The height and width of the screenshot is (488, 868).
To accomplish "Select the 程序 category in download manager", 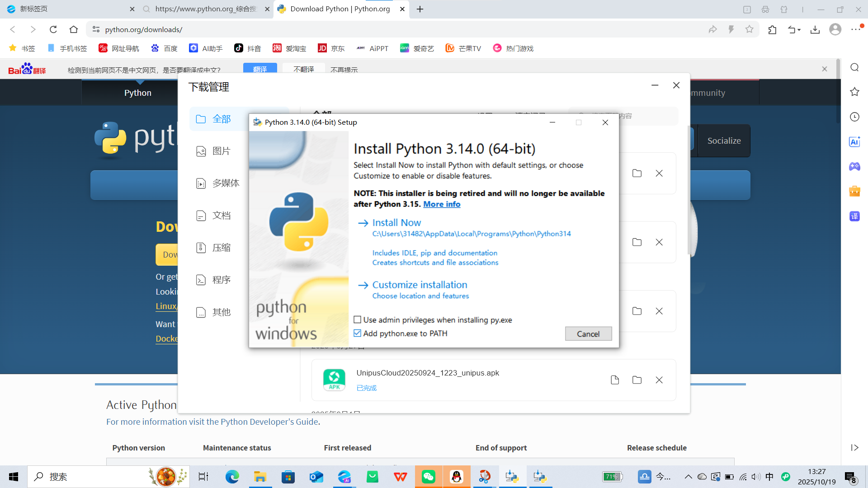I will (x=221, y=280).
